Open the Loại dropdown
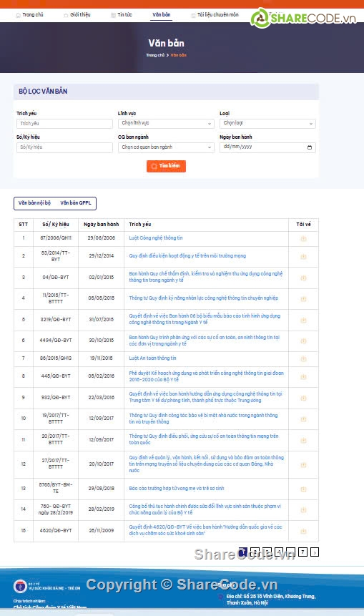 click(x=267, y=123)
